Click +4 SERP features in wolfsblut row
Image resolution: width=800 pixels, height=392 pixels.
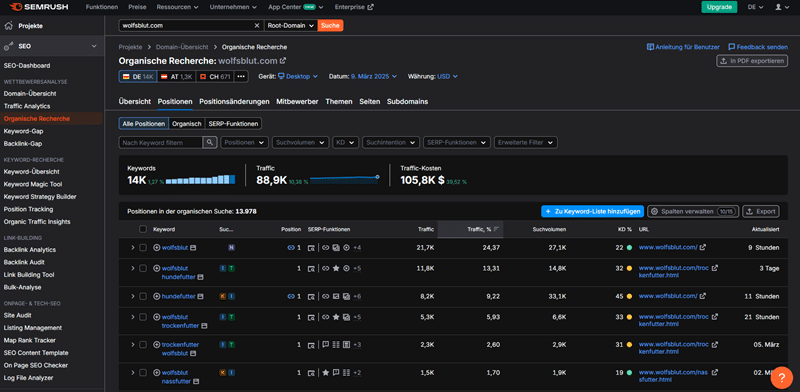[x=357, y=248]
